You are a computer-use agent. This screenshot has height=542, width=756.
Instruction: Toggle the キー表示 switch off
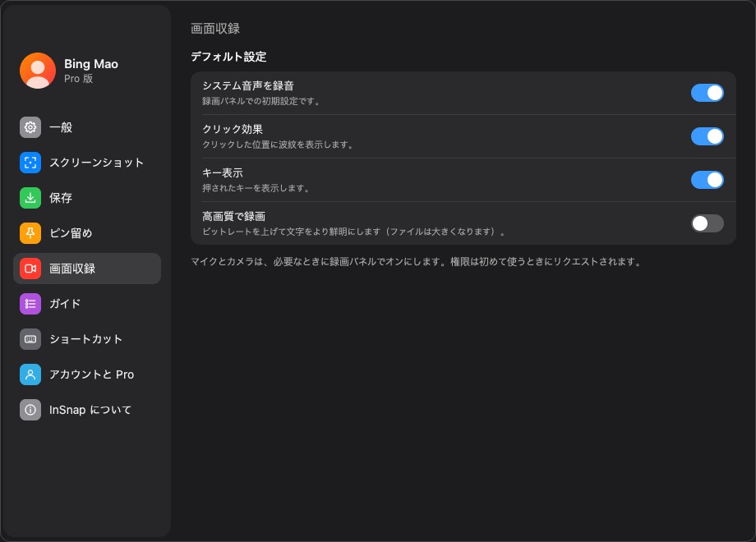(708, 180)
